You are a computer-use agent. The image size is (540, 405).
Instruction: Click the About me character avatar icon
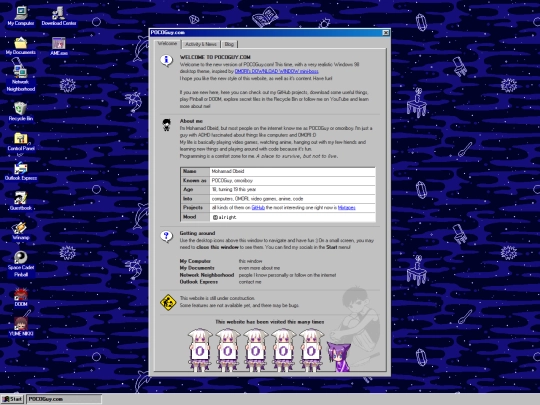pyautogui.click(x=167, y=125)
